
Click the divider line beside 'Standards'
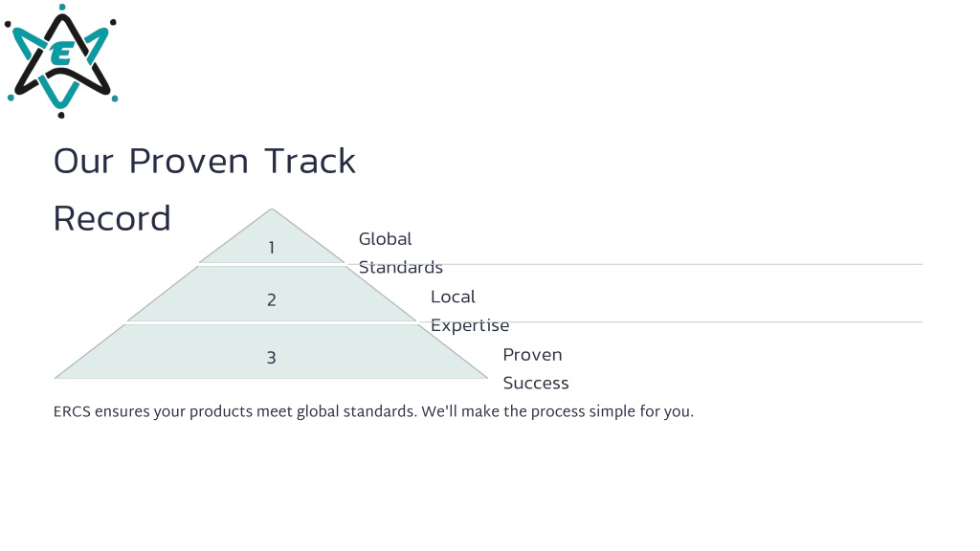[x=682, y=264]
